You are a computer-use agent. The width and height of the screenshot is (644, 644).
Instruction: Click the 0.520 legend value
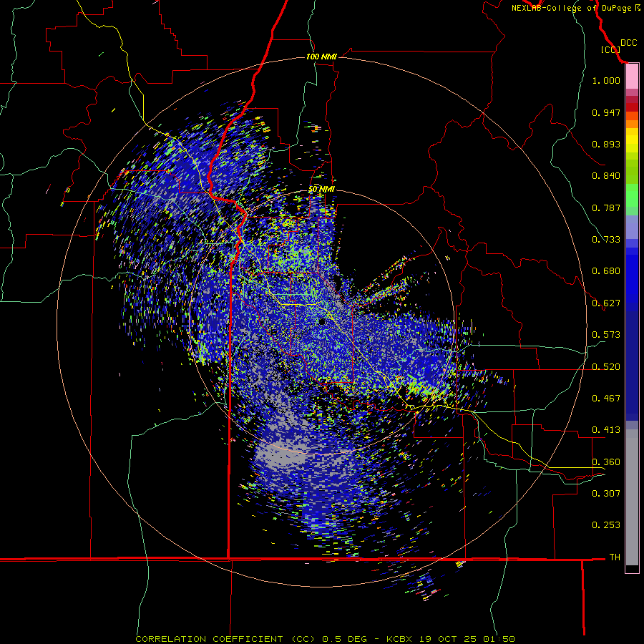tap(606, 367)
